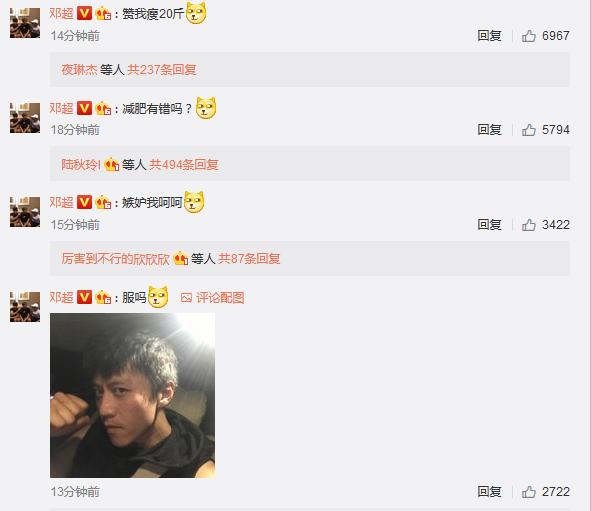Image resolution: width=593 pixels, height=511 pixels.
Task: Expand 共237条回复 replies
Action: tap(162, 70)
